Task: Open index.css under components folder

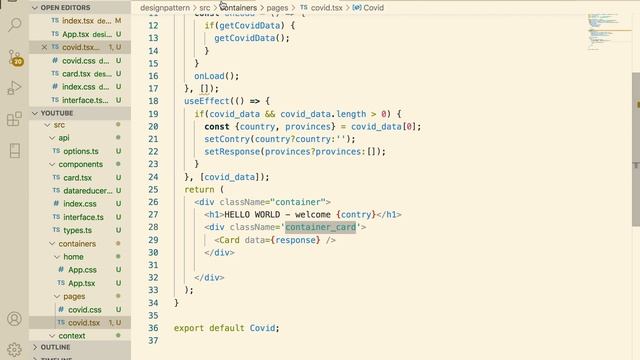Action: 80,204
